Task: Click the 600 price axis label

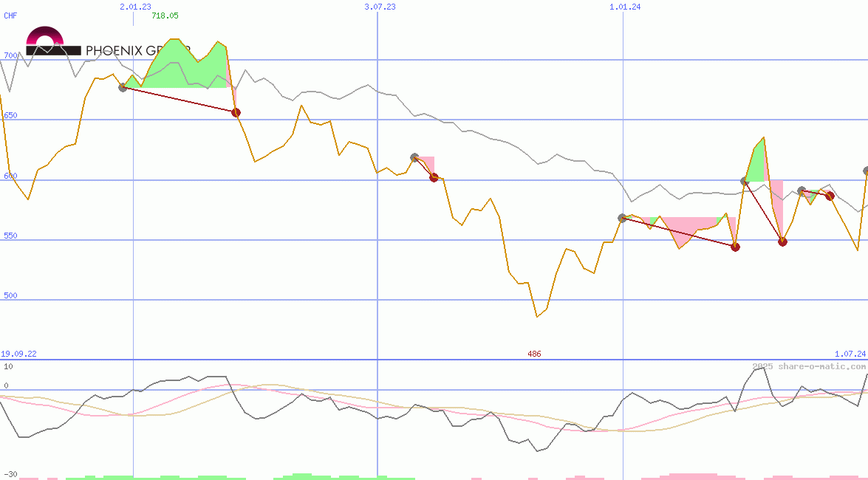Action: (x=10, y=176)
